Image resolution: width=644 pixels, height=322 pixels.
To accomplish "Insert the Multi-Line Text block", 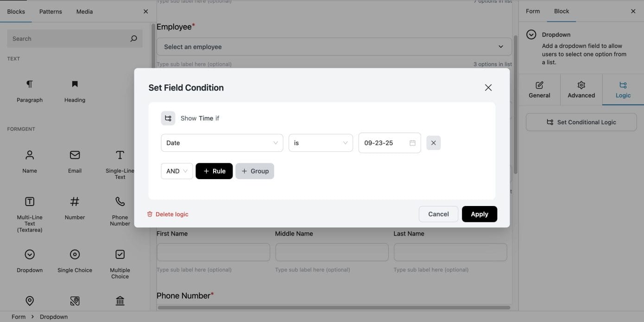I will point(30,202).
